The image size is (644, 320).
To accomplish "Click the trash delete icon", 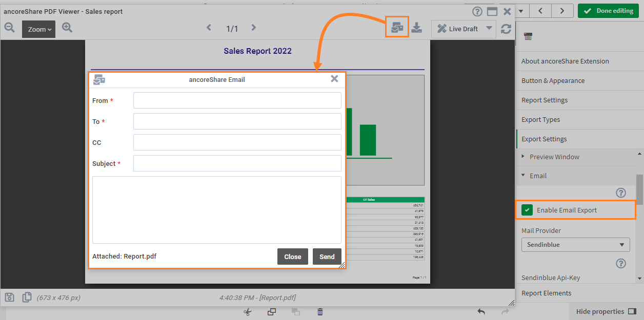I will [x=320, y=312].
